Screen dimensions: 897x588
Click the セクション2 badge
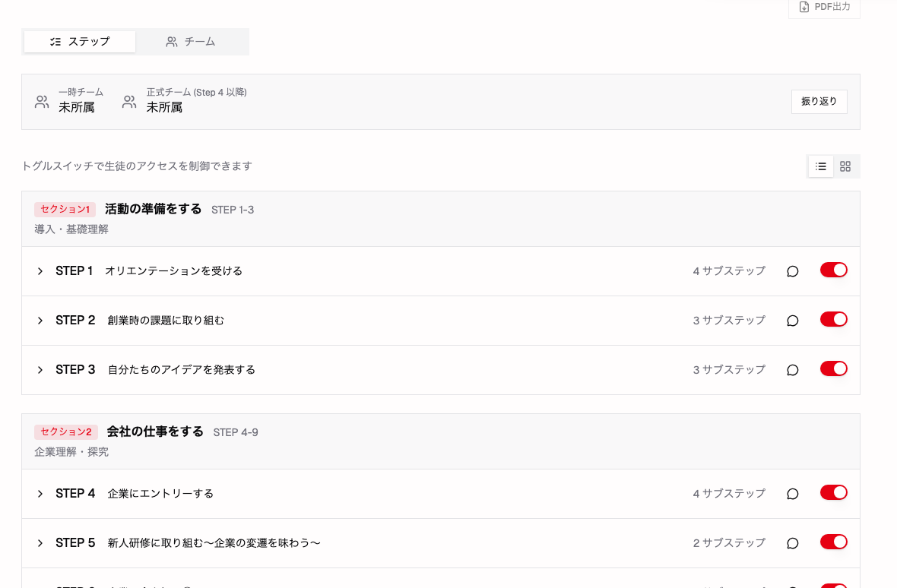click(66, 432)
